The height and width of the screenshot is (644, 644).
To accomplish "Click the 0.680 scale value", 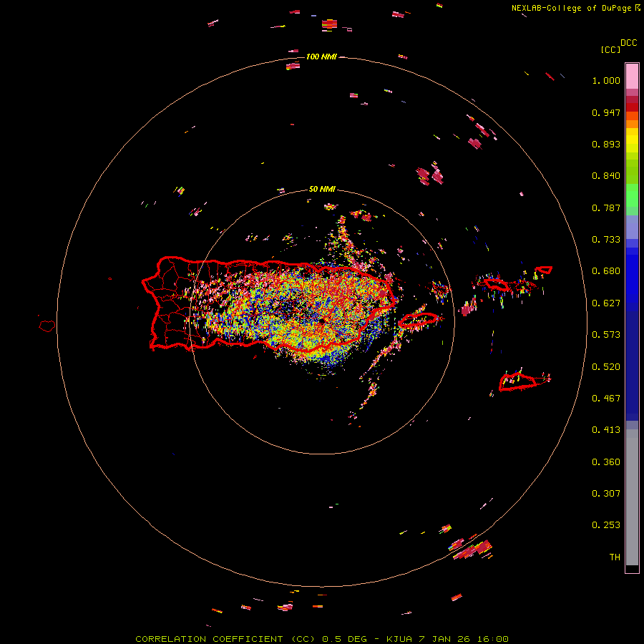I will click(x=606, y=271).
